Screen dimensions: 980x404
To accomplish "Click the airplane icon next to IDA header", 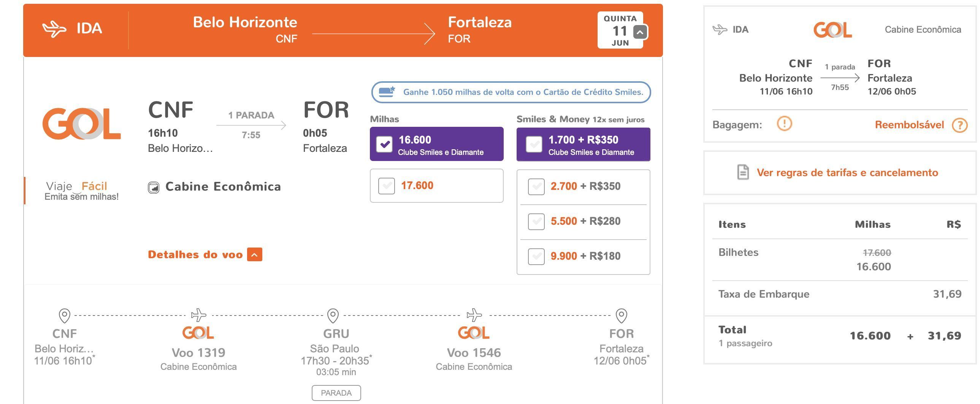I will click(x=54, y=29).
